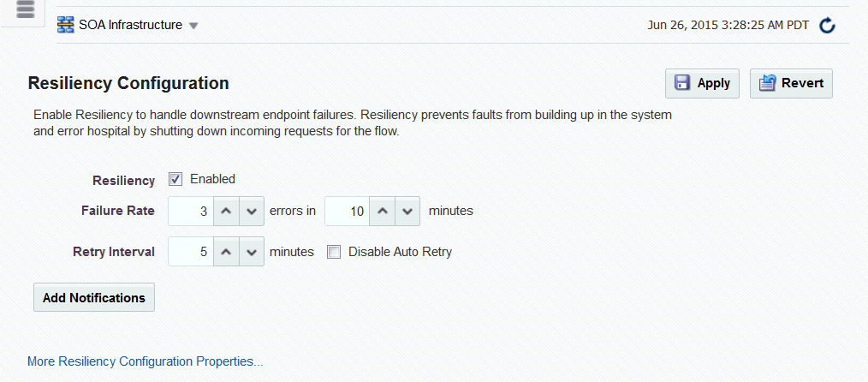Increase Failure Rate minutes value
868x382 pixels.
pos(383,211)
